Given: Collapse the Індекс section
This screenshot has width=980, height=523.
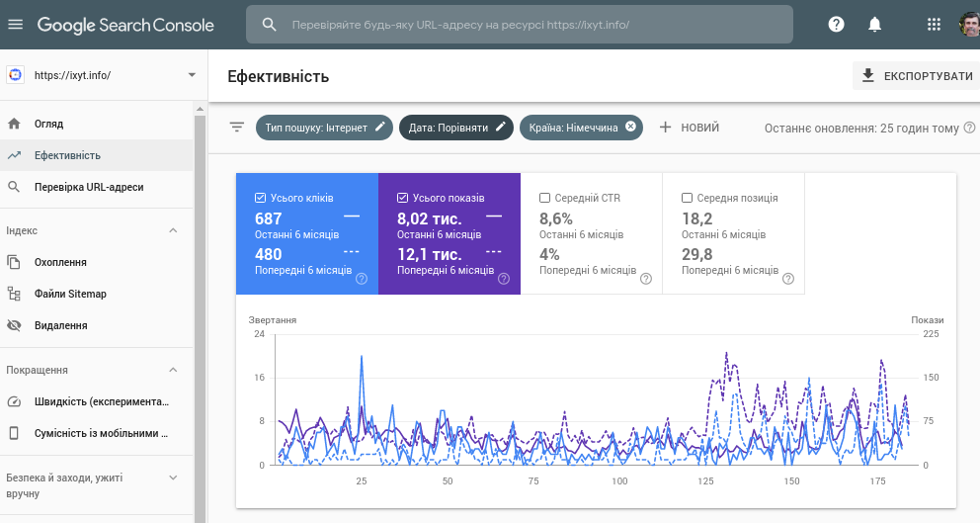Looking at the screenshot, I should click(x=174, y=230).
